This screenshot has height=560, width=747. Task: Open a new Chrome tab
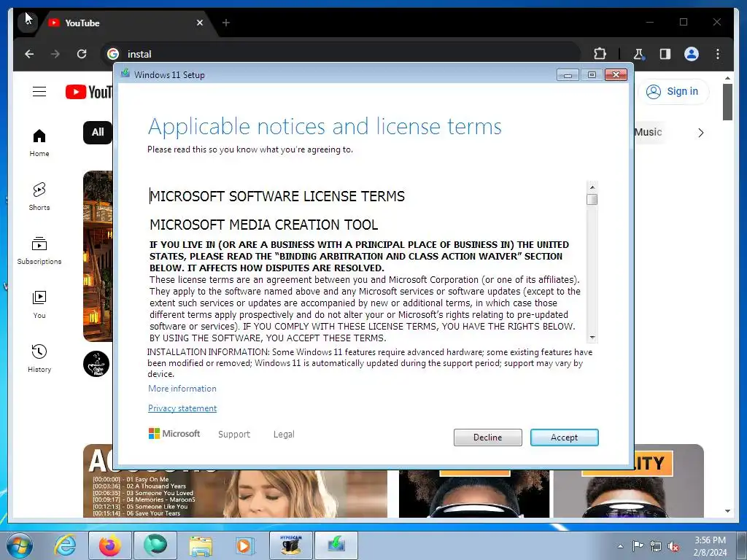(x=226, y=23)
